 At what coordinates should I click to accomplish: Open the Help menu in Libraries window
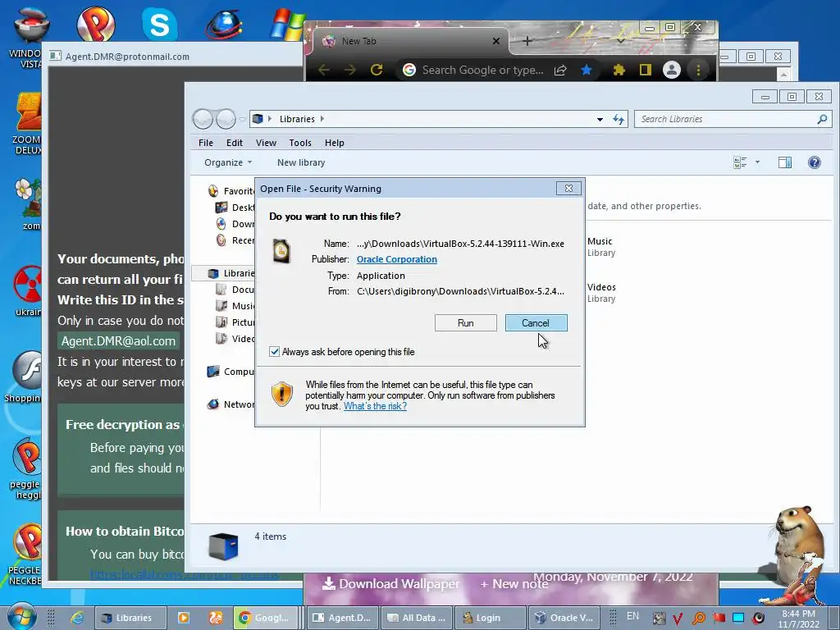(x=335, y=143)
